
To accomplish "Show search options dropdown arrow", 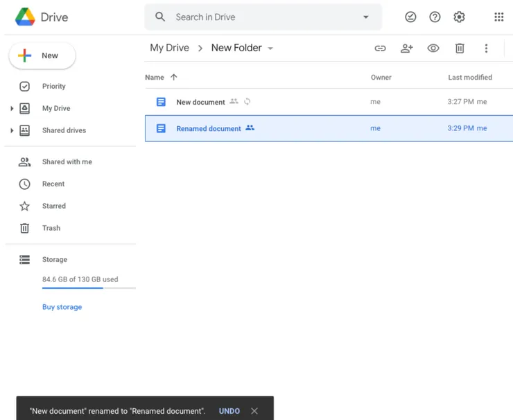I will tap(366, 17).
